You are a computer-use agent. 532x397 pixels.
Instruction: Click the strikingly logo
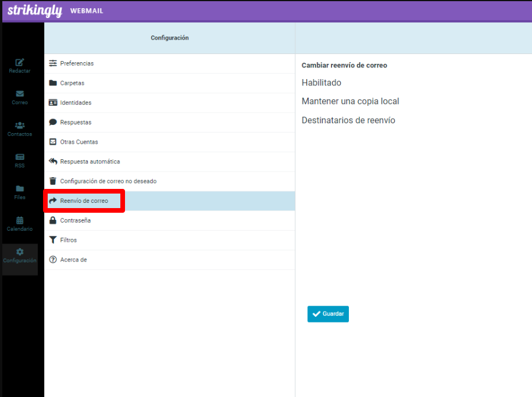tap(35, 10)
